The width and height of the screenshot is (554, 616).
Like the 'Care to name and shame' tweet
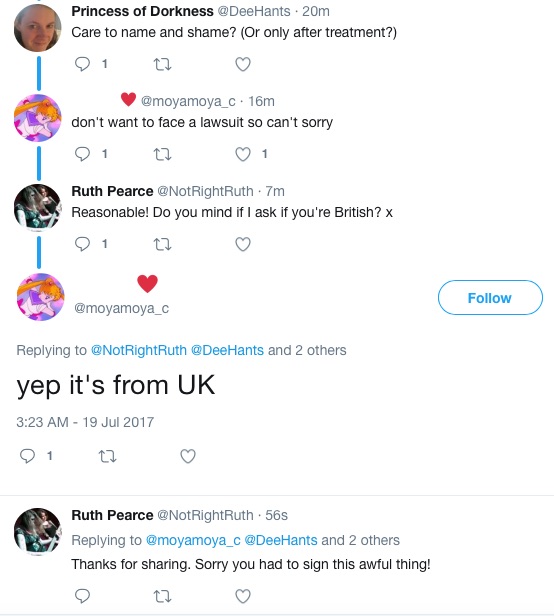[243, 64]
